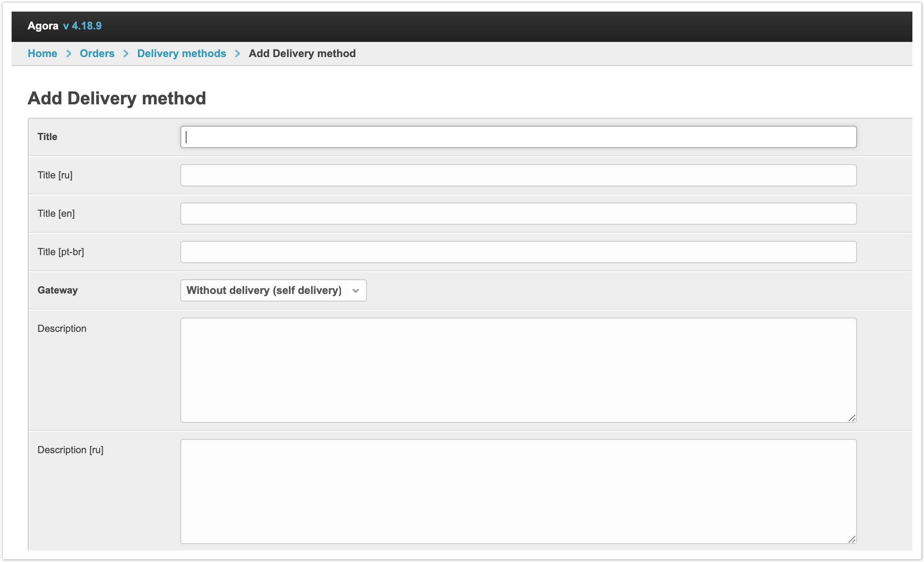This screenshot has height=562, width=924.
Task: Click the Gateway dropdown arrow chevron
Action: (356, 291)
